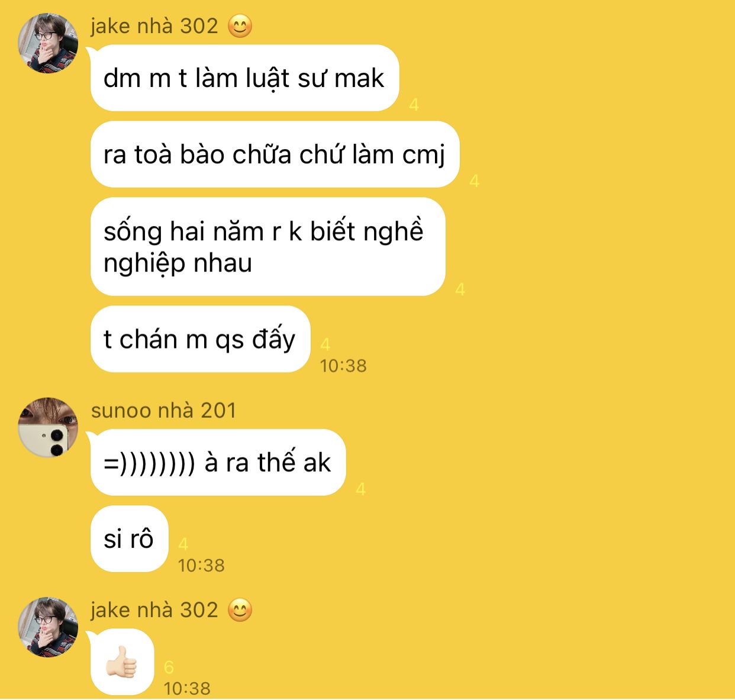Tap the 10:38 timestamp under 't chán m qs đấy'
This screenshot has width=735, height=700.
(x=343, y=366)
